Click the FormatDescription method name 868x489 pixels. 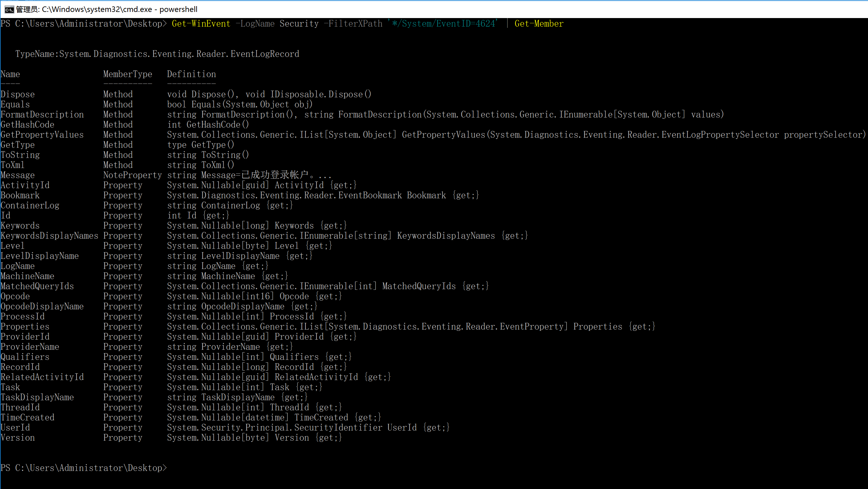pyautogui.click(x=42, y=114)
